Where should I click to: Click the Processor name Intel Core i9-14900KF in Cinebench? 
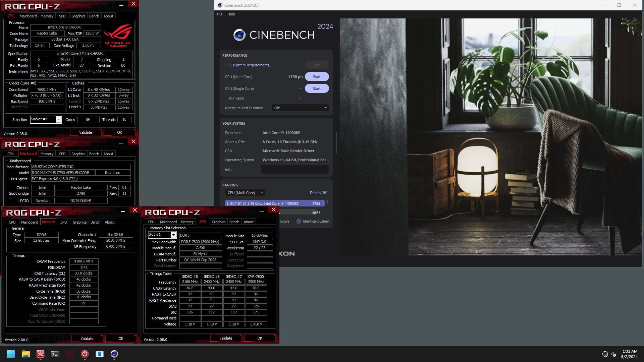(x=281, y=133)
